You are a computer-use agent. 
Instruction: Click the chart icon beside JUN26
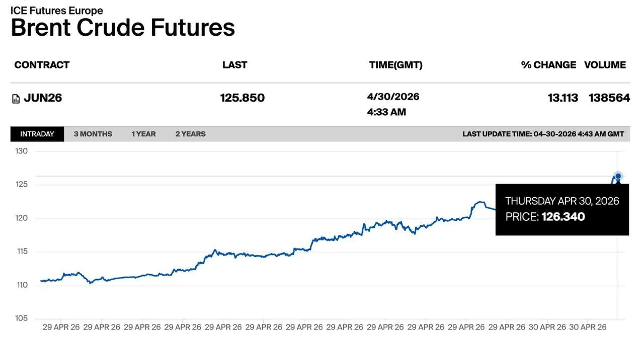[16, 99]
